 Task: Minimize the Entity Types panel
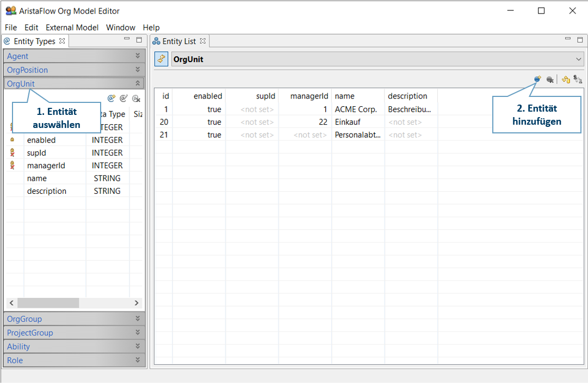click(x=127, y=39)
